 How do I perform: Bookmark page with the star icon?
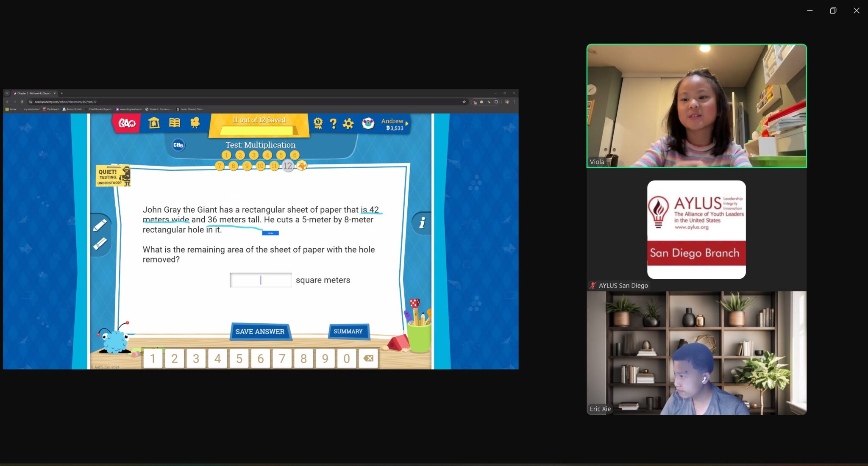pos(464,102)
